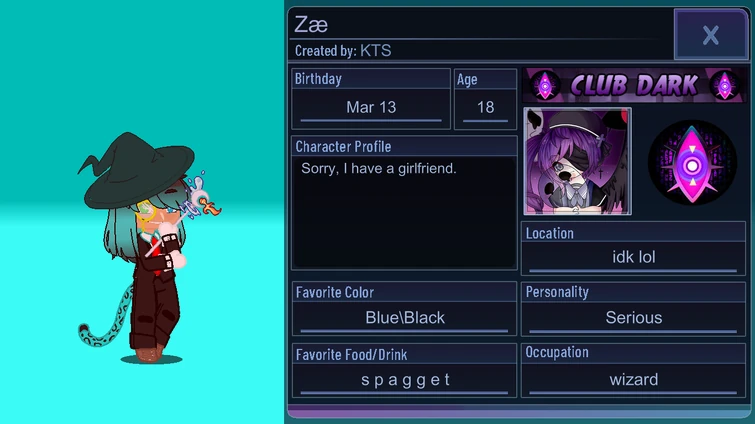
Task: Click the large Club Dark eye emblem
Action: point(692,163)
